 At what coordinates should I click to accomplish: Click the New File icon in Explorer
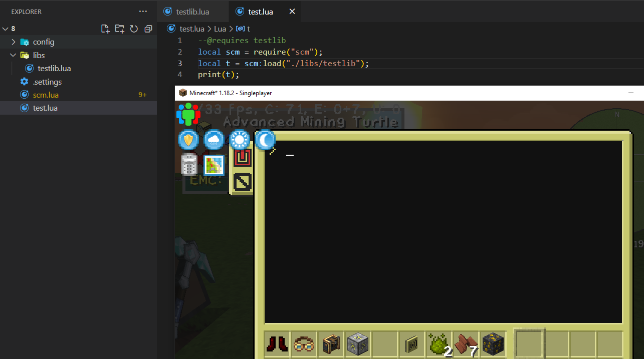(x=105, y=29)
